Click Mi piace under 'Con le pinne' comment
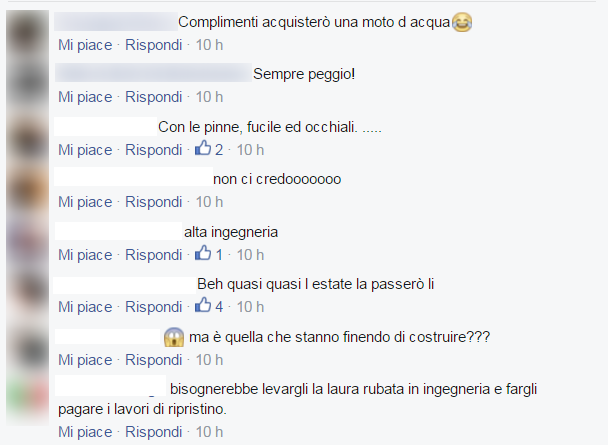 point(85,150)
